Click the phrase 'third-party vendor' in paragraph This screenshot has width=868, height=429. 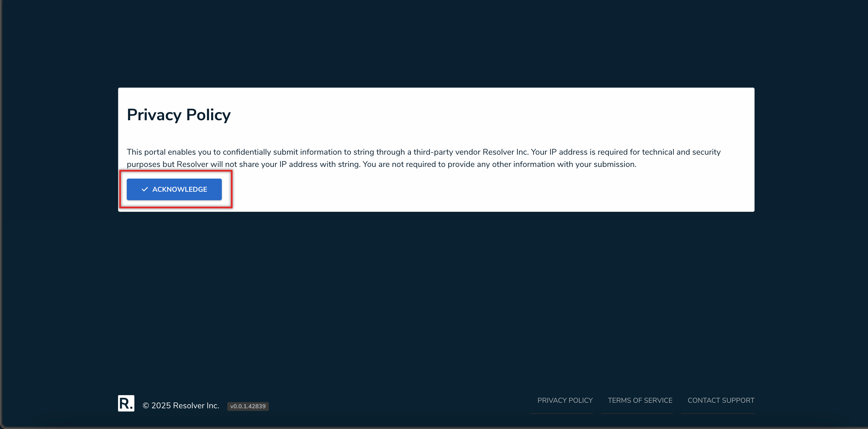(x=447, y=152)
